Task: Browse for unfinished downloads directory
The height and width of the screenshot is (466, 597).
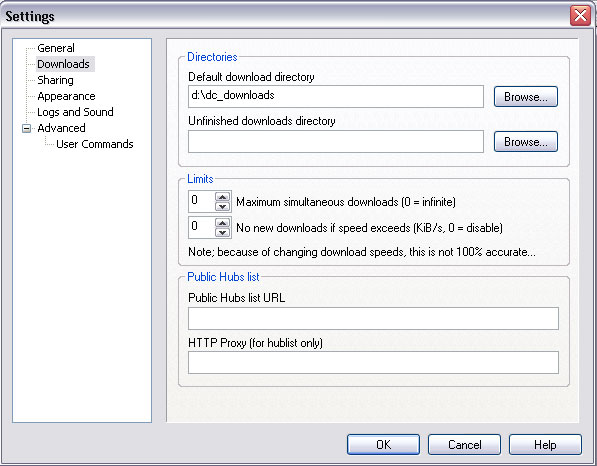Action: coord(526,142)
